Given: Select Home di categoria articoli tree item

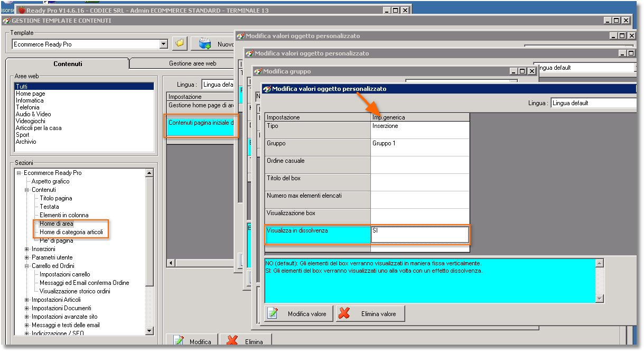Looking at the screenshot, I should [71, 232].
